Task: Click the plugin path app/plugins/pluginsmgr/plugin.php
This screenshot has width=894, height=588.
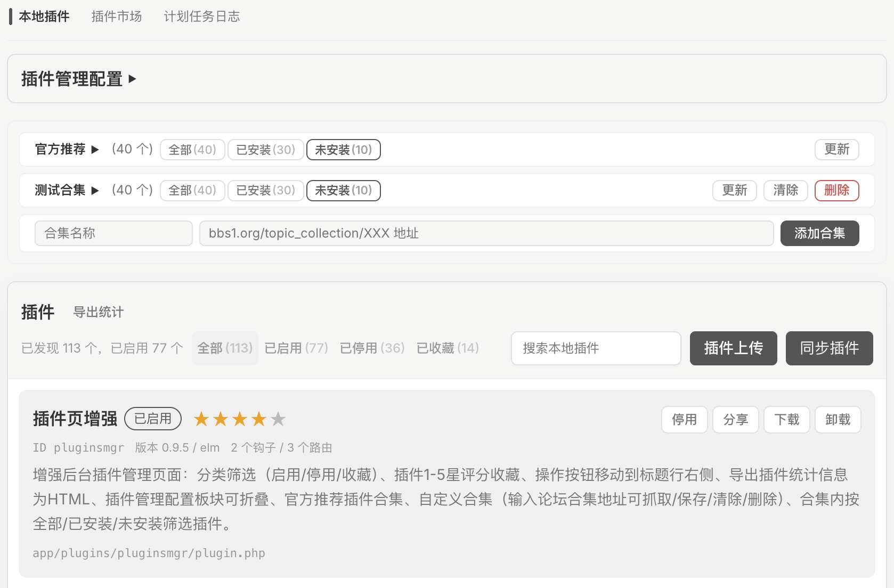Action: pyautogui.click(x=149, y=553)
